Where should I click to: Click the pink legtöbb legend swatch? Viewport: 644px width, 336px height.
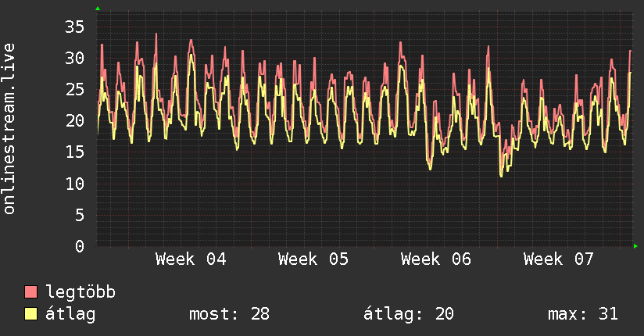coord(30,291)
